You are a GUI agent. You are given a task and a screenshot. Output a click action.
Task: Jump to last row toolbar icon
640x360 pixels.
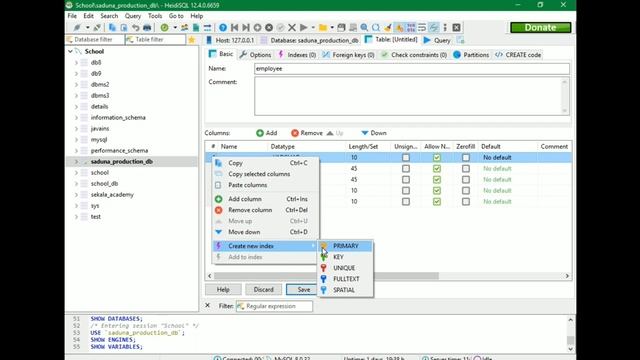tap(246, 27)
